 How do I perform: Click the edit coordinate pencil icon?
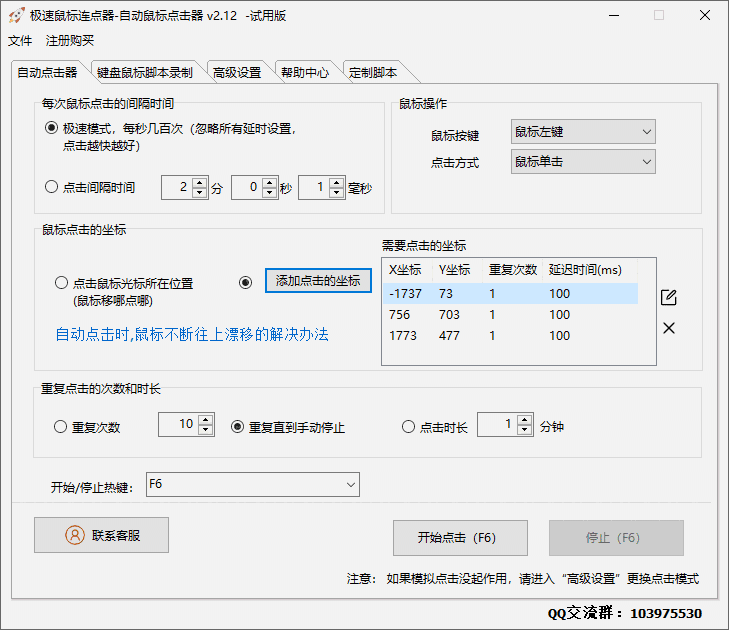(669, 297)
